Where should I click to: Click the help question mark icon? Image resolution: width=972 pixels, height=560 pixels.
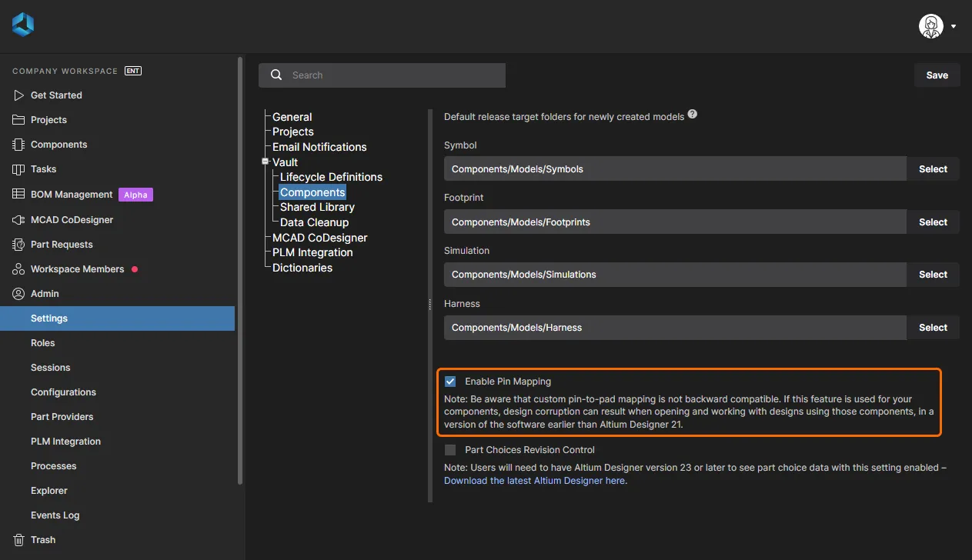693,115
